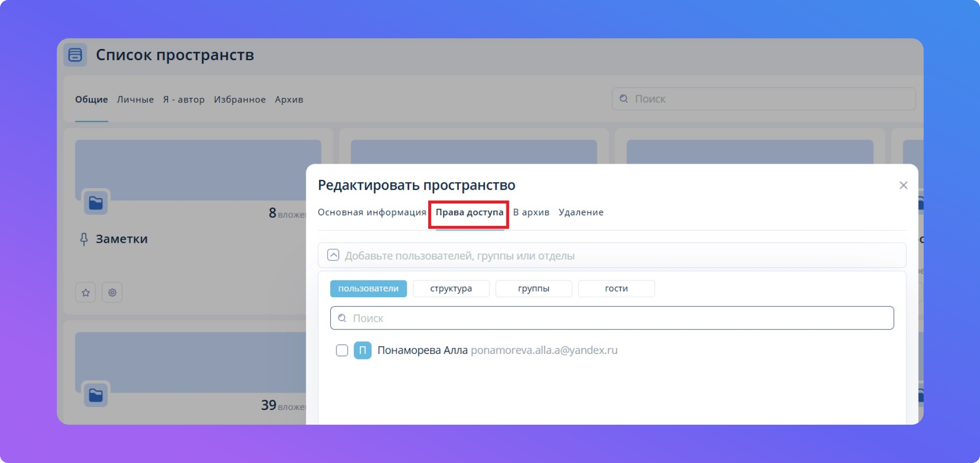Check the Понаморева Алла checkbox
This screenshot has height=463, width=980.
[342, 350]
